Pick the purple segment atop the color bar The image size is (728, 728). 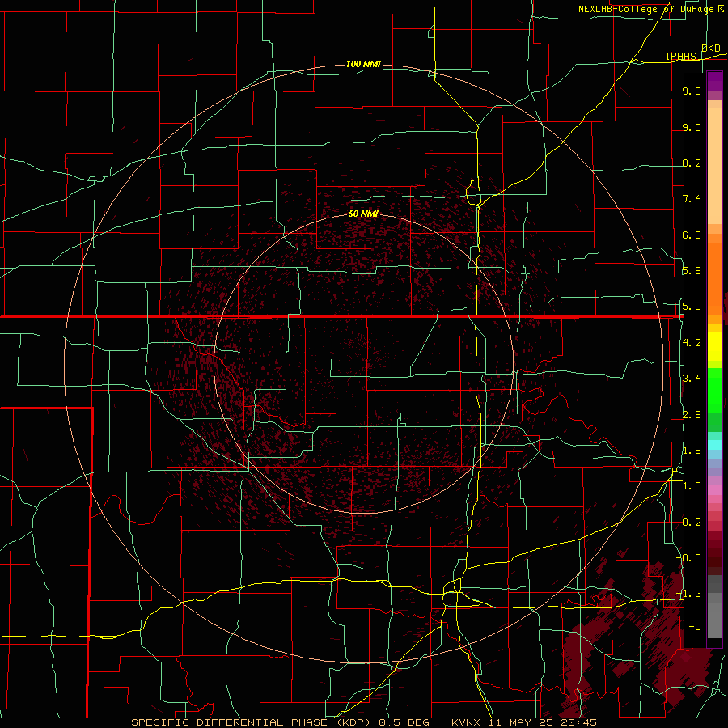(714, 81)
